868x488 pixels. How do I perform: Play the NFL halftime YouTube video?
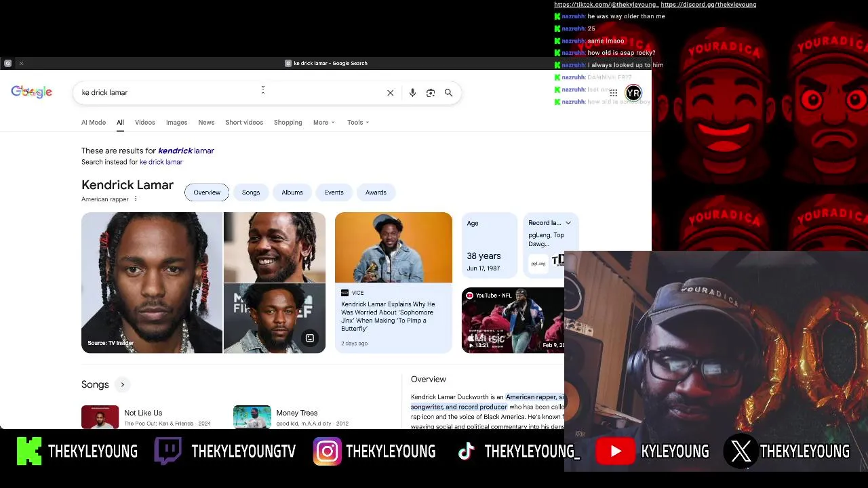(x=513, y=321)
